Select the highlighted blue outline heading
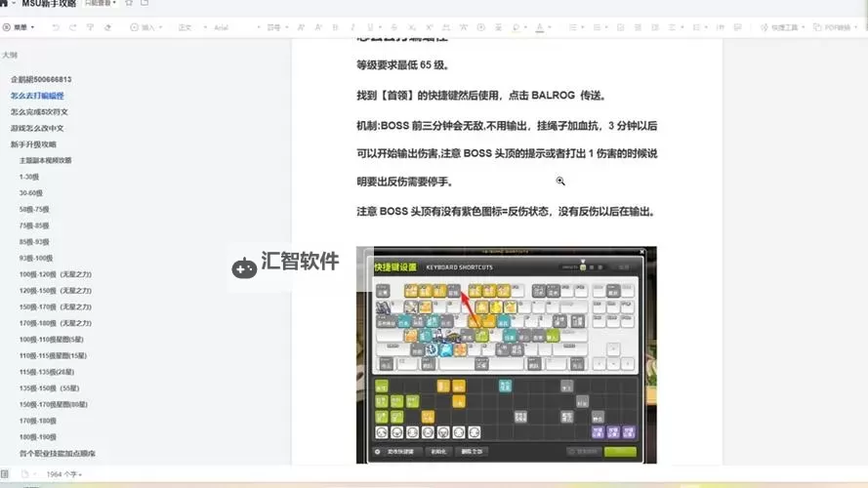868x488 pixels. coord(37,96)
